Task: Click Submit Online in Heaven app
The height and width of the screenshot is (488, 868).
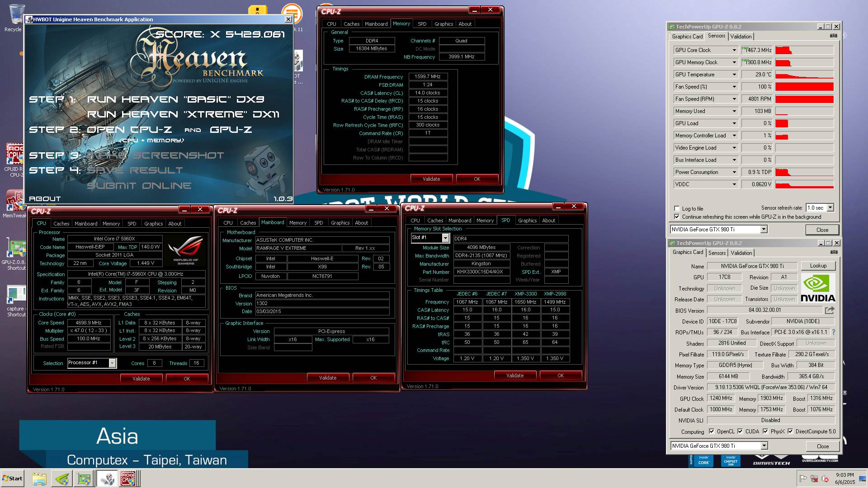Action: (139, 186)
